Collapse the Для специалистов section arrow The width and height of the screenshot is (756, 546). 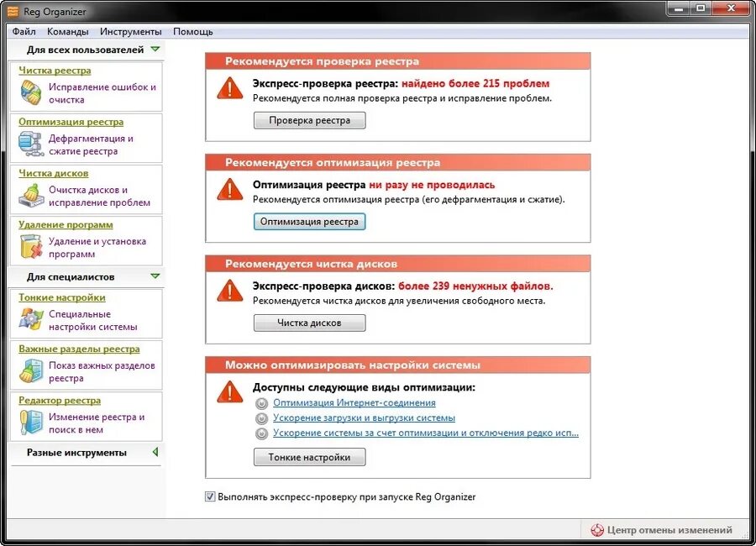[155, 276]
